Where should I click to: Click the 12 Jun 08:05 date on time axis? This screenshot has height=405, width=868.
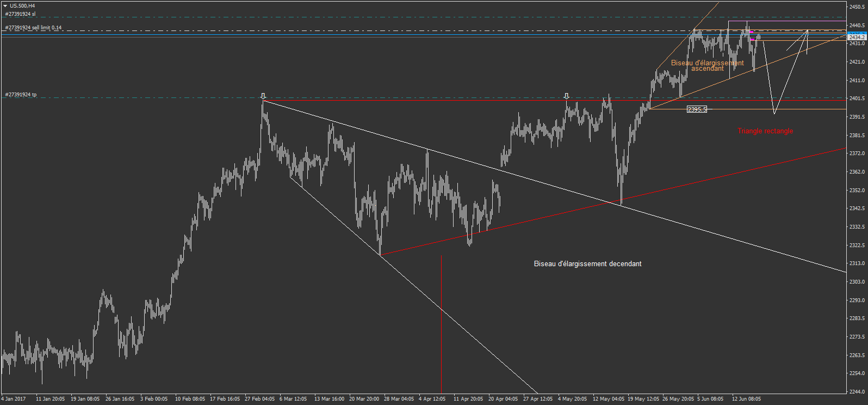click(x=746, y=399)
